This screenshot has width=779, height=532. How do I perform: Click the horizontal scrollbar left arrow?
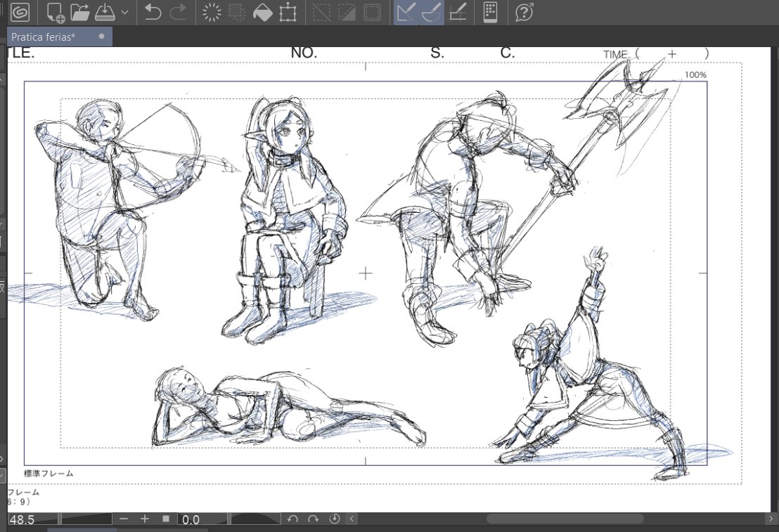pyautogui.click(x=352, y=519)
